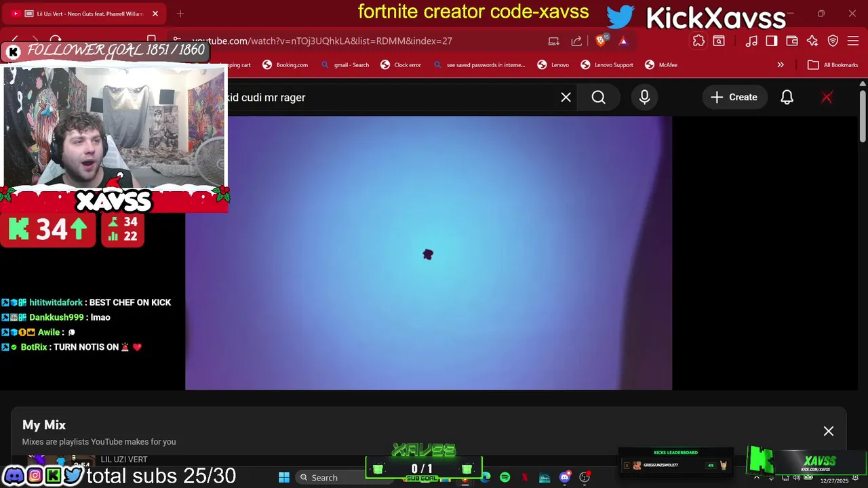The image size is (868, 488).
Task: Open the 'Clock error' bookmark
Action: pos(401,65)
